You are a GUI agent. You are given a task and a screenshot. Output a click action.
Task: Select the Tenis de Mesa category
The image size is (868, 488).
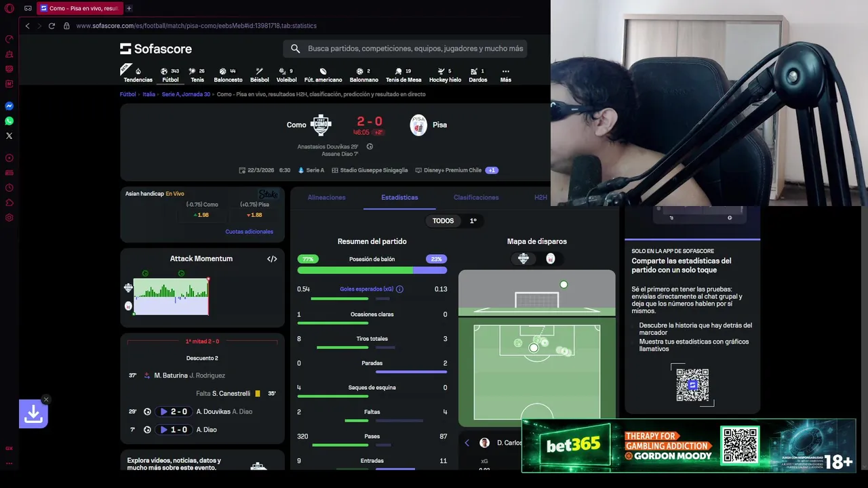403,75
